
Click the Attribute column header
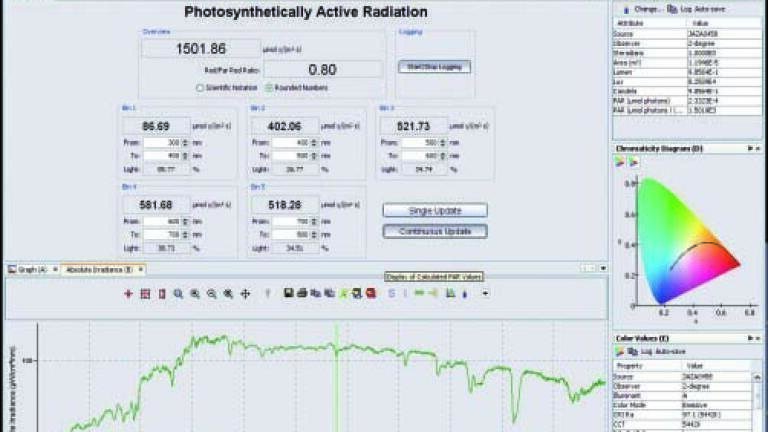point(649,23)
